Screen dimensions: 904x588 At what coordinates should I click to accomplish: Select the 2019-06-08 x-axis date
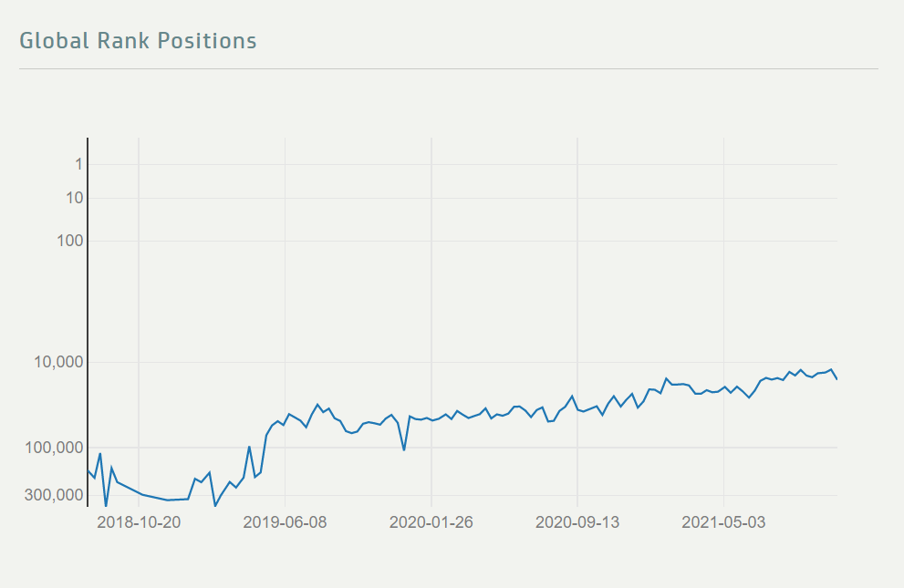(x=285, y=522)
